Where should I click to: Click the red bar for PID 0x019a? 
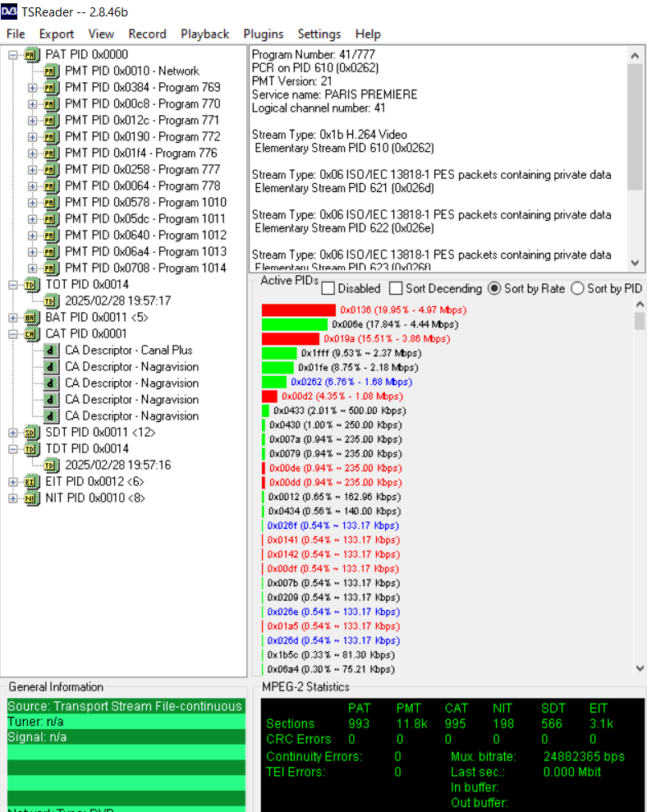pos(291,339)
